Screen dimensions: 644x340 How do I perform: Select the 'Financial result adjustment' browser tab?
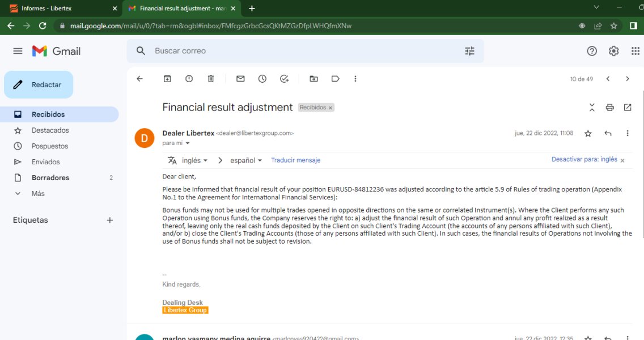(182, 8)
